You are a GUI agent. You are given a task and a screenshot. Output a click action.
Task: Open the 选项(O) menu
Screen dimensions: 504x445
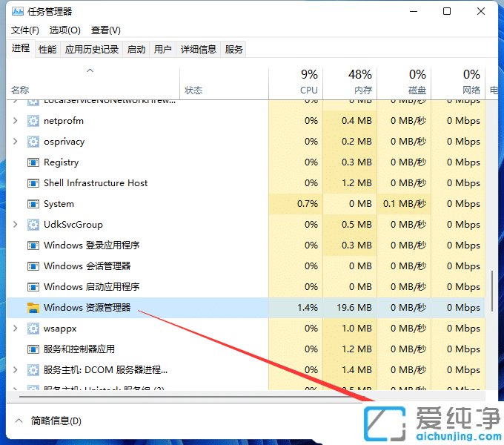[x=65, y=30]
